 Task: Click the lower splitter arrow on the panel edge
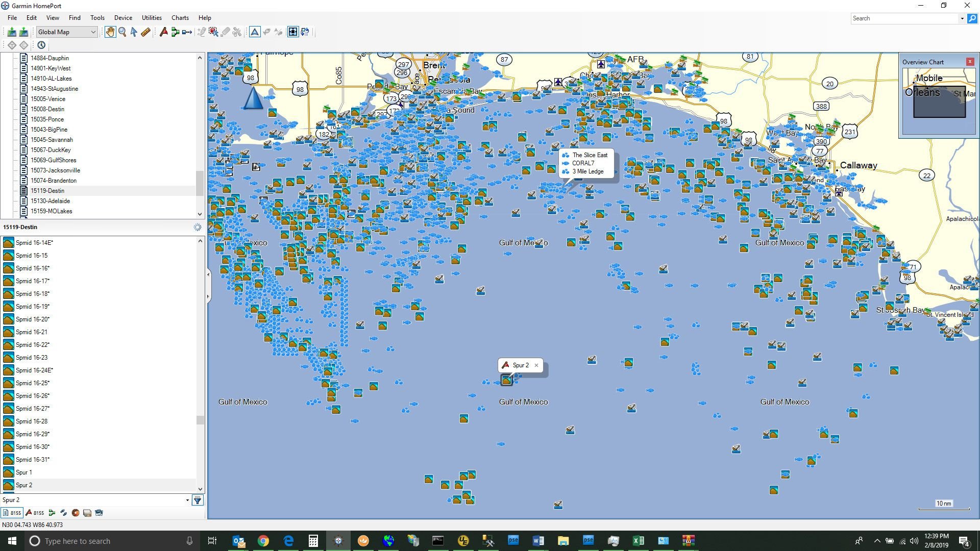[208, 296]
